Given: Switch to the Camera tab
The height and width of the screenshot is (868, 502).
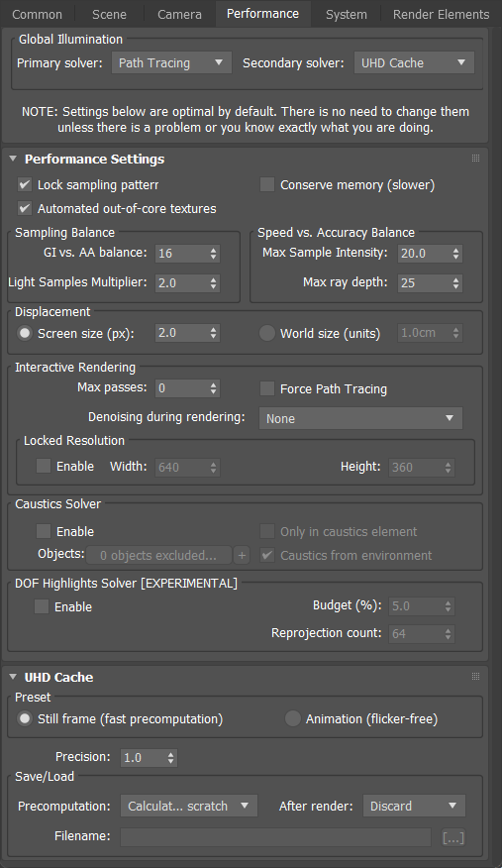Looking at the screenshot, I should (x=179, y=15).
